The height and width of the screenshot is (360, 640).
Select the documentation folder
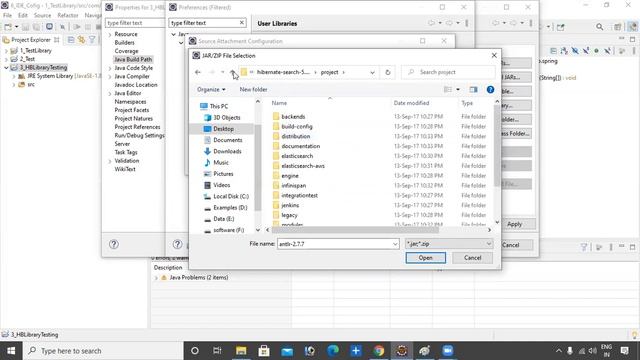point(300,146)
